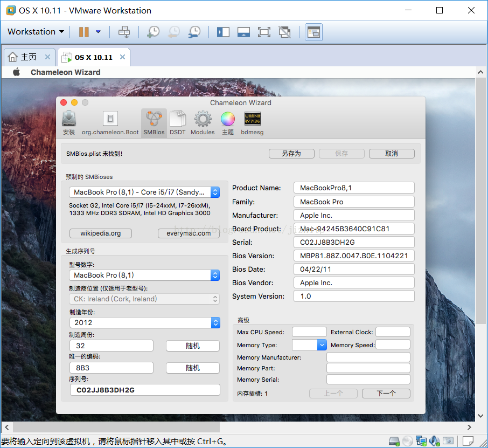
Task: Expand the 2012 manufacture year dropdown
Action: click(144, 322)
